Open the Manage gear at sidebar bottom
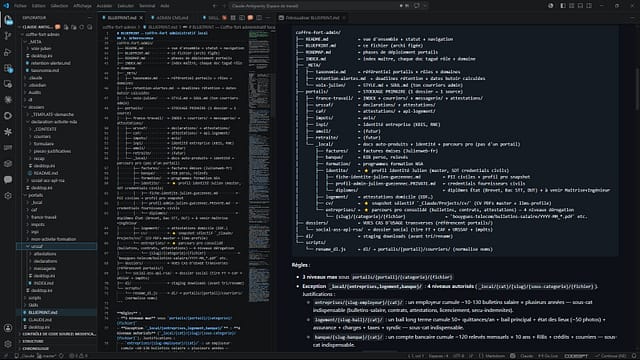Image resolution: width=640 pixels, height=360 pixels. [8, 344]
